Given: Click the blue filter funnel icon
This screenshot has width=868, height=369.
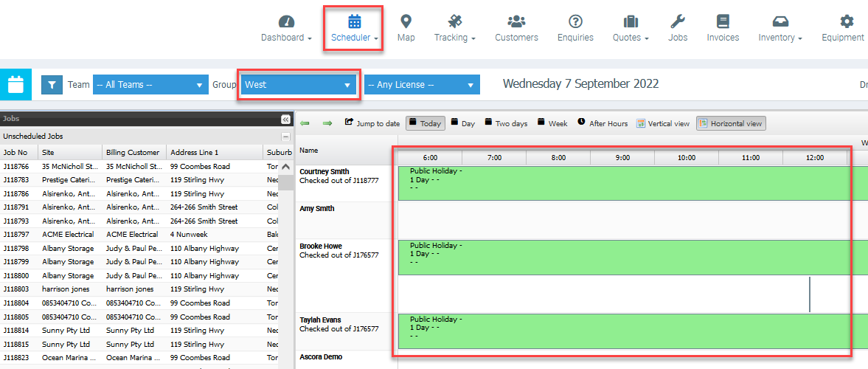Looking at the screenshot, I should pos(52,85).
